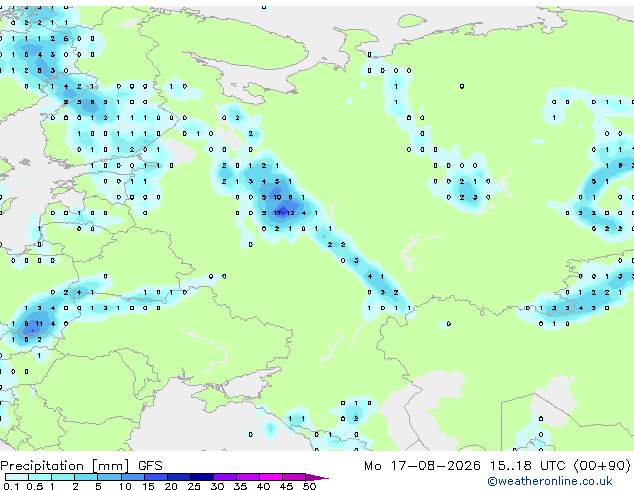Image resolution: width=634 pixels, height=490 pixels.
Task: Click the '(00+90)' forecast offset text
Action: coord(602,466)
